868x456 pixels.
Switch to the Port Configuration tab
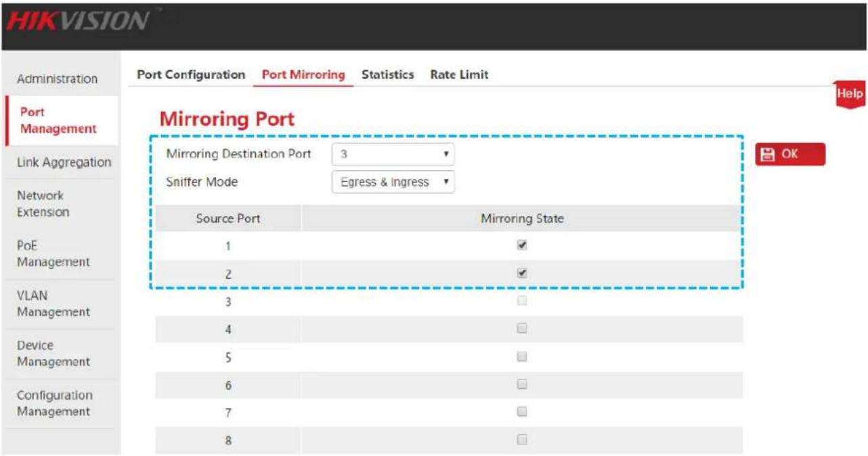191,75
